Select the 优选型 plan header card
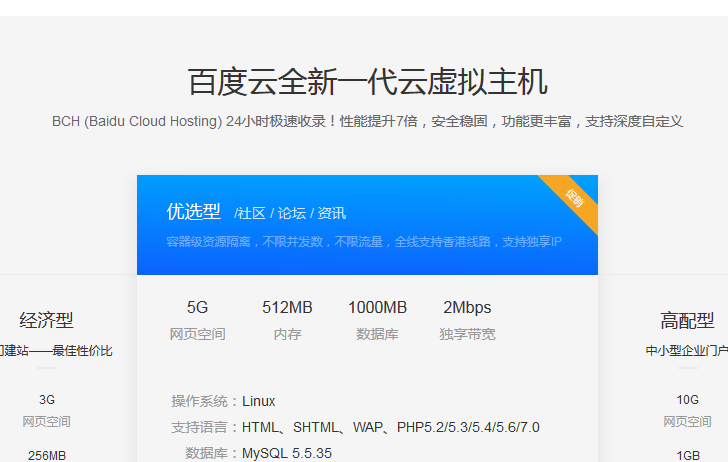Screen dimensions: 728x462 [x=367, y=225]
